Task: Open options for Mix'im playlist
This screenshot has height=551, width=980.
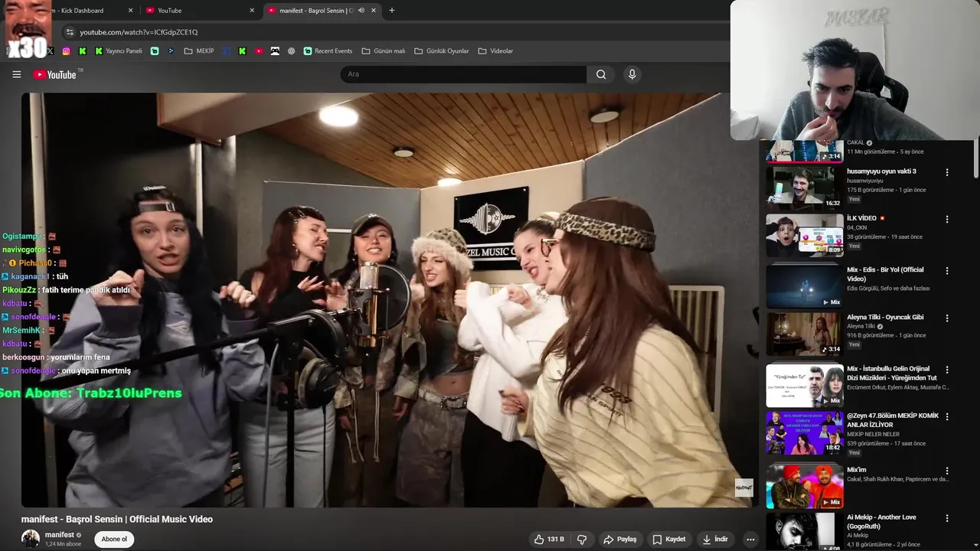Action: click(947, 471)
